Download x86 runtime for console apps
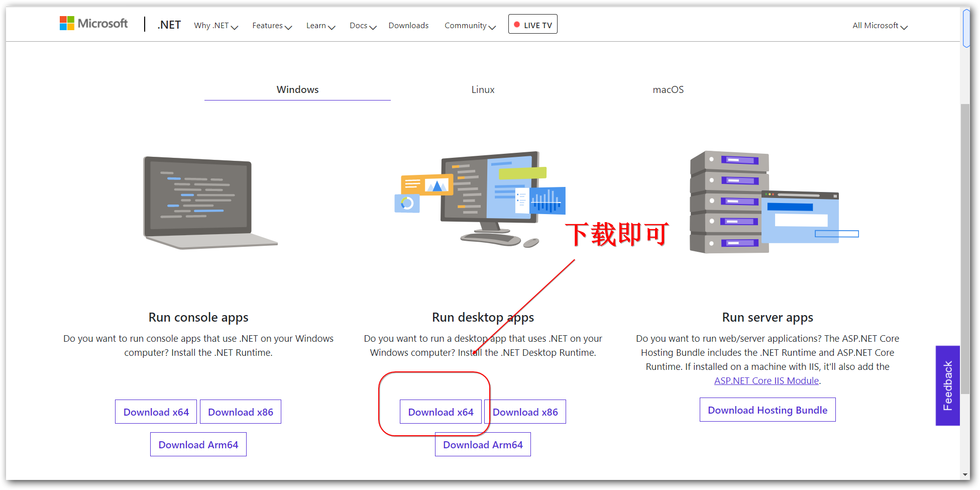Image resolution: width=980 pixels, height=490 pixels. click(241, 412)
